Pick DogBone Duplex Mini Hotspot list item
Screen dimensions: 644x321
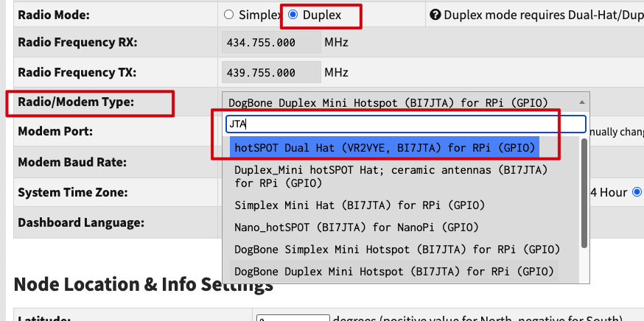tap(394, 272)
